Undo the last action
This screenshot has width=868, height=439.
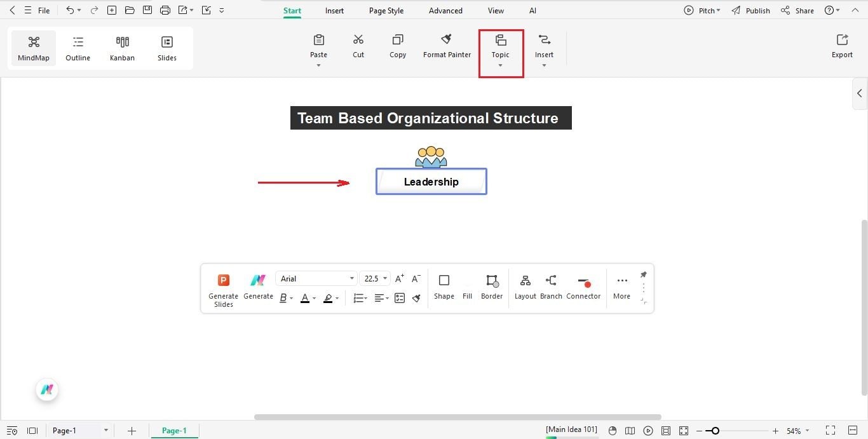(70, 10)
